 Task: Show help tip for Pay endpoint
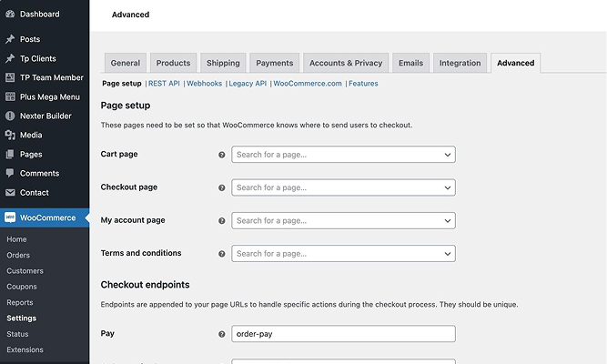[222, 334]
